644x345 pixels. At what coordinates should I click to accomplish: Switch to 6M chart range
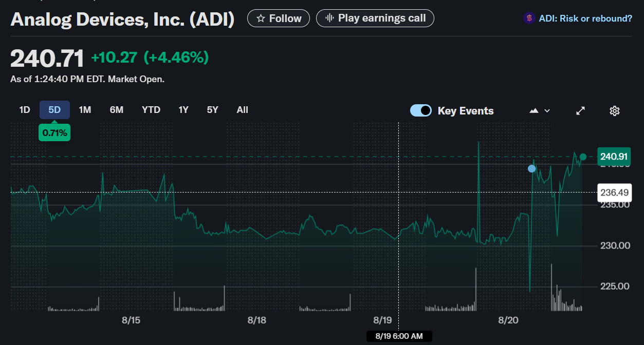117,110
